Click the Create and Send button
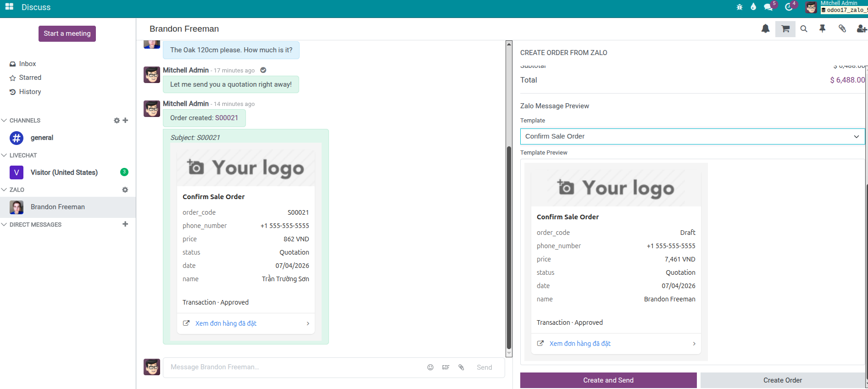This screenshot has height=389, width=868. [x=608, y=380]
